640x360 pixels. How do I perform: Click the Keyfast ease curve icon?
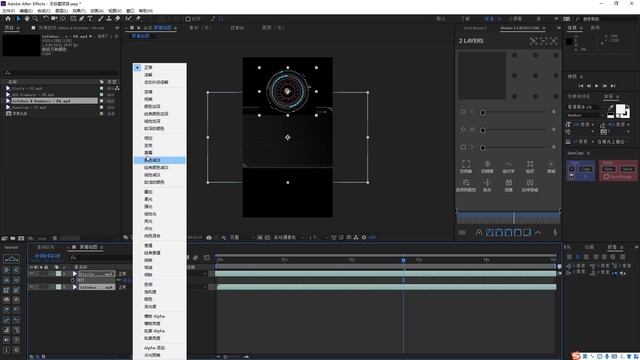pos(11,259)
